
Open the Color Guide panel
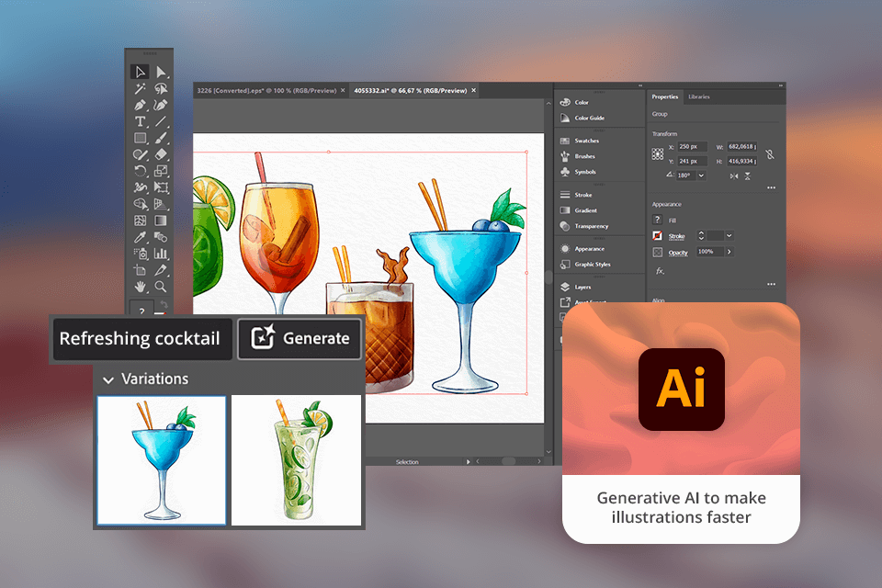[x=582, y=119]
